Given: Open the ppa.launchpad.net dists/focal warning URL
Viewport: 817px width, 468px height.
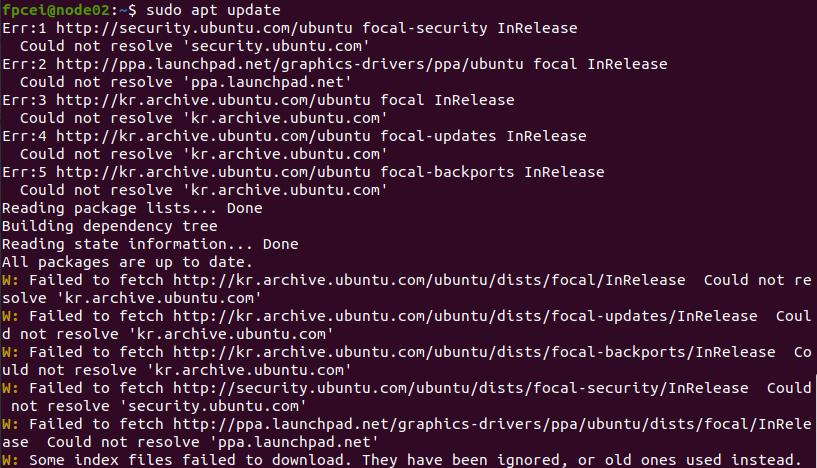Looking at the screenshot, I should 492,424.
